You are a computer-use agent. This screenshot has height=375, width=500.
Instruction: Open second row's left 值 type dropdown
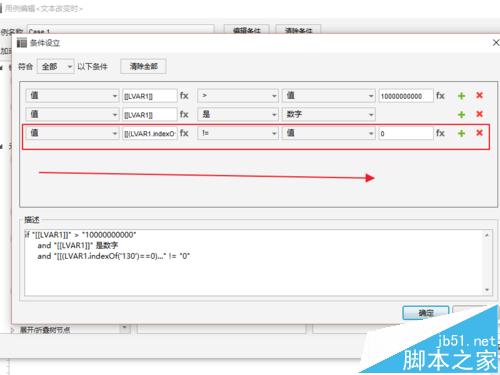click(72, 115)
